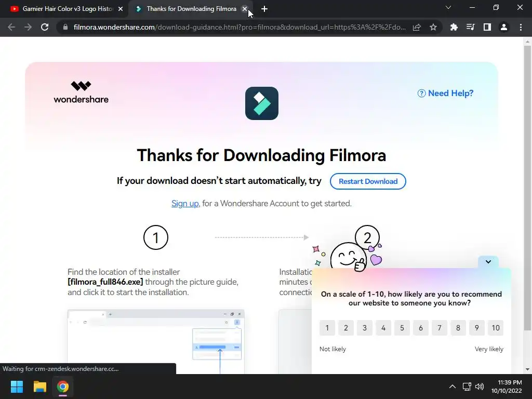Collapse the survey popup with chevron
Image resolution: width=532 pixels, height=399 pixels.
click(x=488, y=262)
